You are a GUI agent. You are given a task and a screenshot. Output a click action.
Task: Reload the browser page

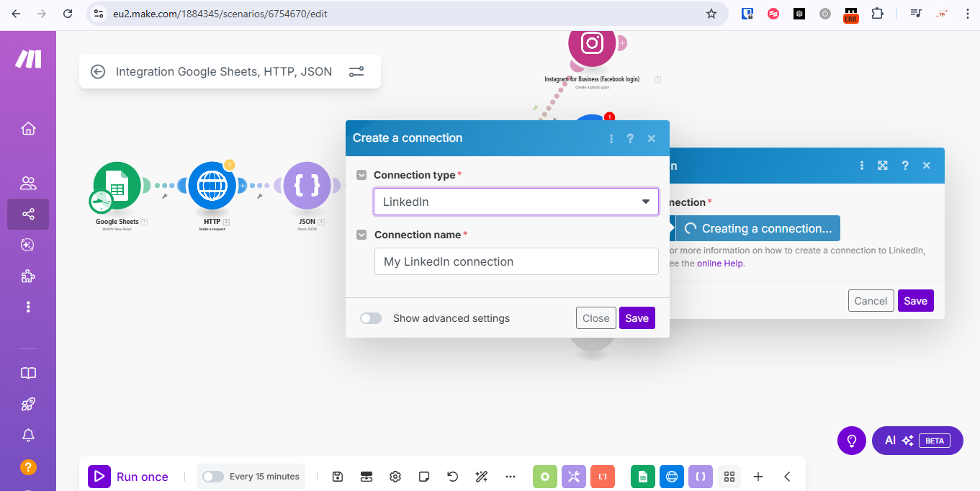click(x=68, y=14)
